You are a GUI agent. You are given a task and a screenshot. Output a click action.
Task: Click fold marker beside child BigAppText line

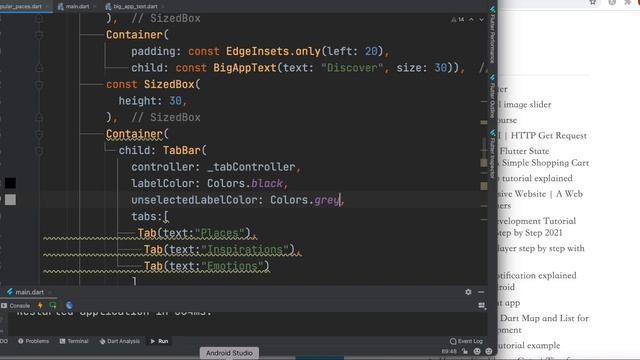coord(39,68)
